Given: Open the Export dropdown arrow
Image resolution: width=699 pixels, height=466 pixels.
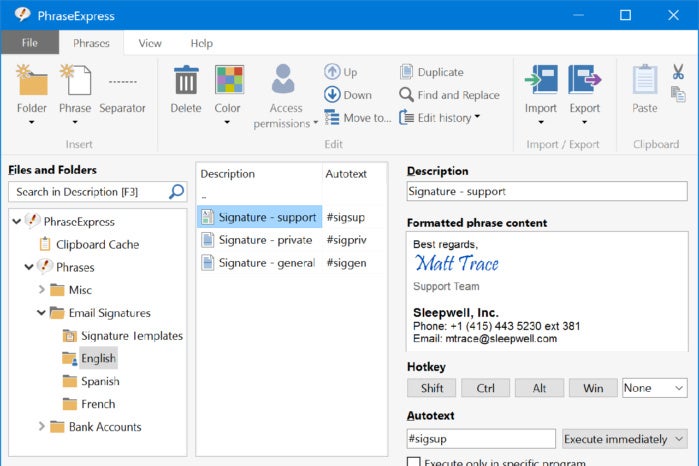Looking at the screenshot, I should pos(584,123).
